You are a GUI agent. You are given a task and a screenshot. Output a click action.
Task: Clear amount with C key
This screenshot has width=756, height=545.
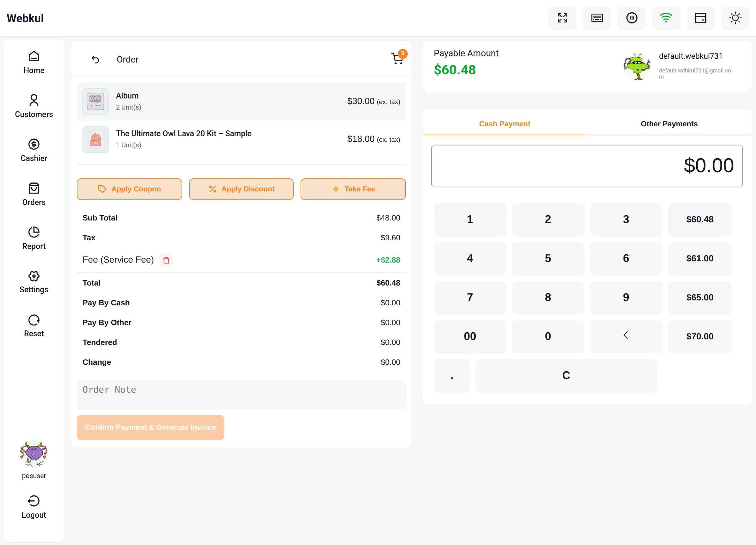tap(566, 375)
